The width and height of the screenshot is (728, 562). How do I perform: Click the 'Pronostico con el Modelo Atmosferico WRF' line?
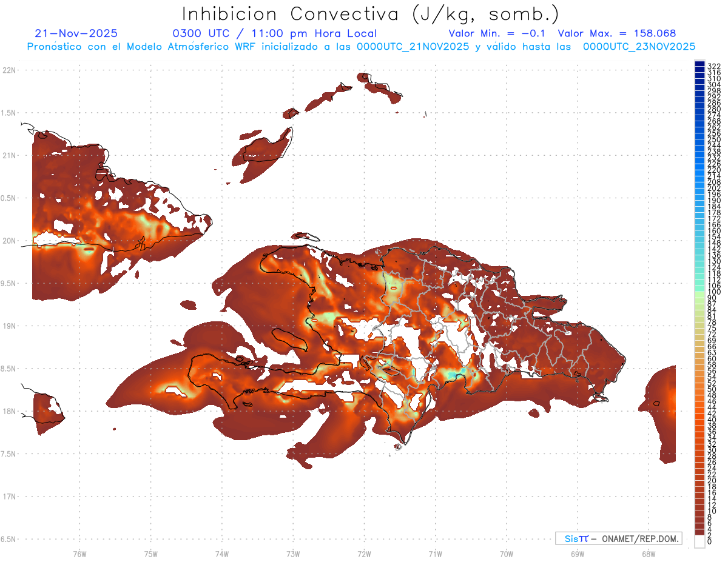[361, 46]
